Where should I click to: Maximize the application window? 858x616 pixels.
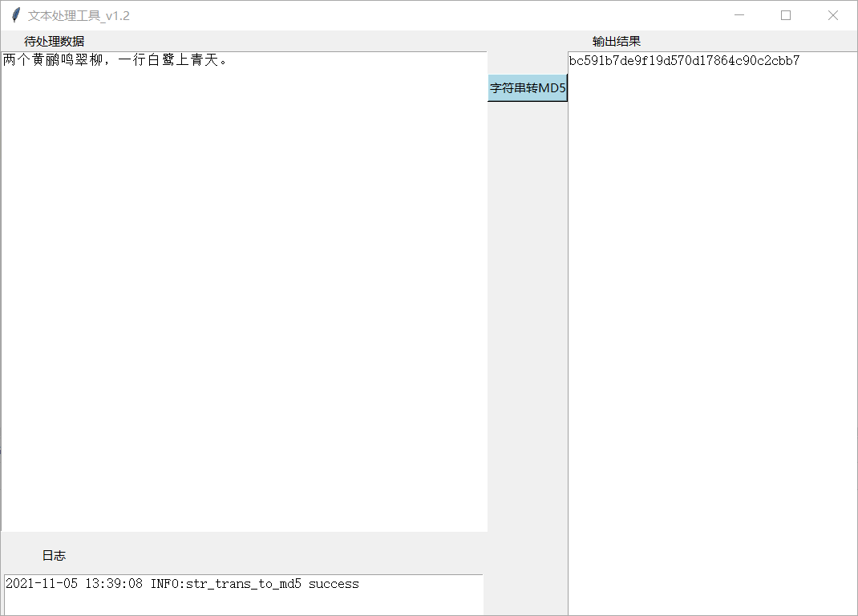pyautogui.click(x=786, y=14)
